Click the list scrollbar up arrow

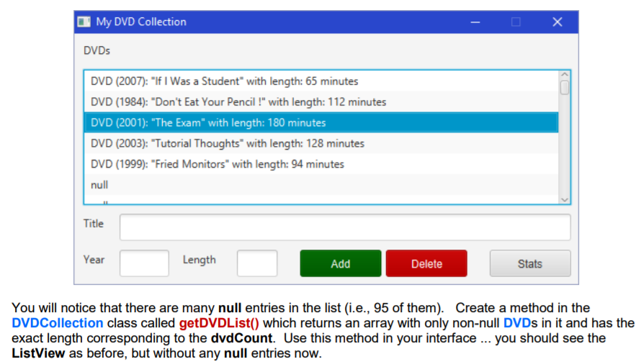click(x=565, y=75)
